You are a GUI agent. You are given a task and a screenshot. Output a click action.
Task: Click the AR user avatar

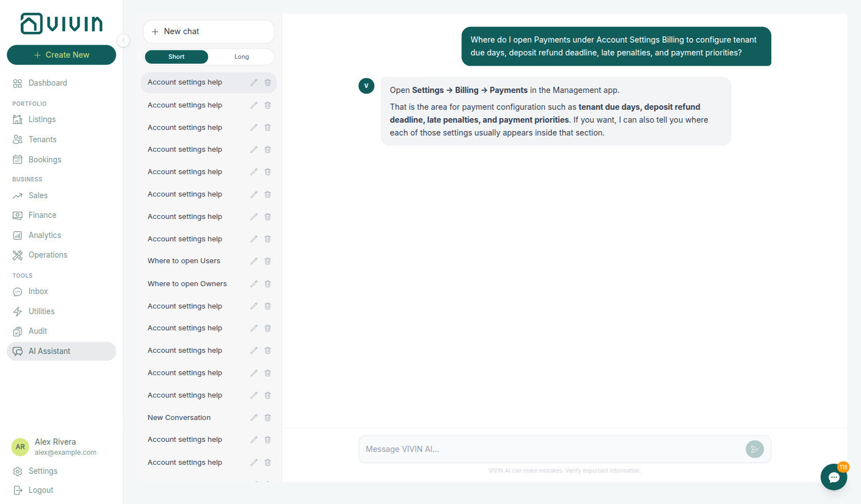20,447
